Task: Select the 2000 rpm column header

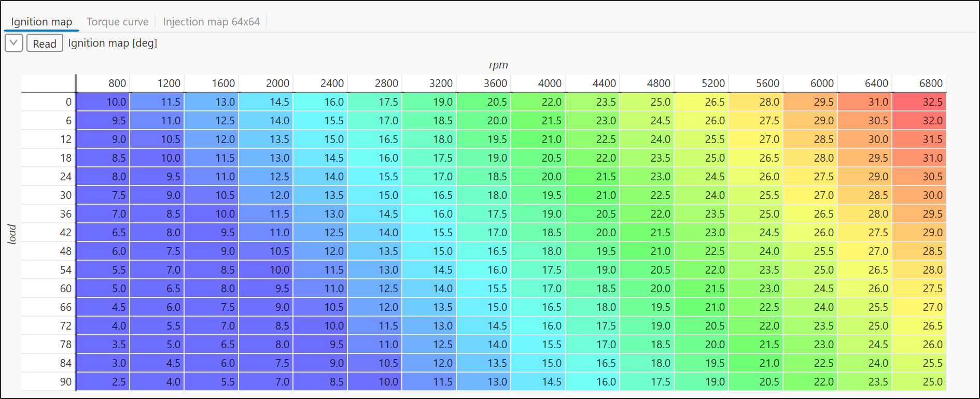Action: coord(266,83)
